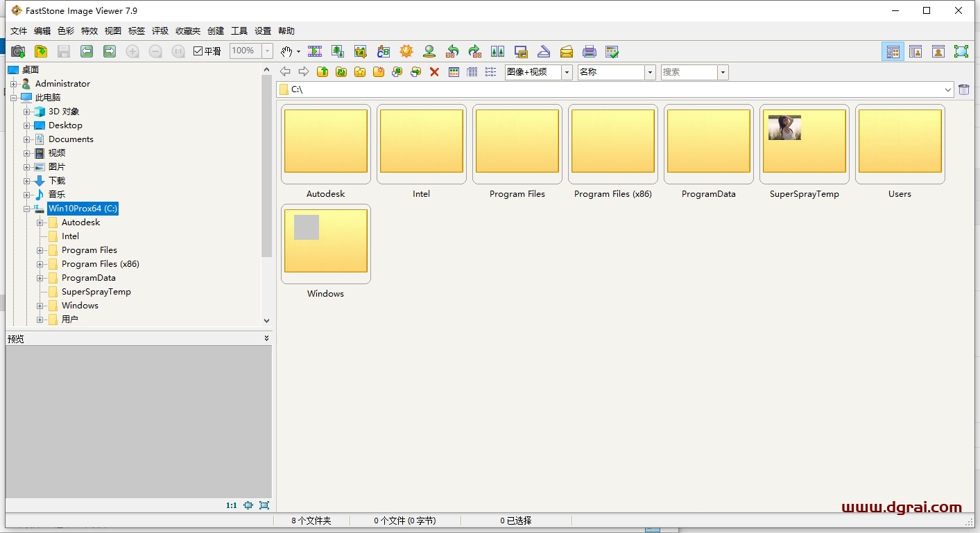The height and width of the screenshot is (533, 980).
Task: Click the trash bin icon beside path bar
Action: click(x=964, y=89)
